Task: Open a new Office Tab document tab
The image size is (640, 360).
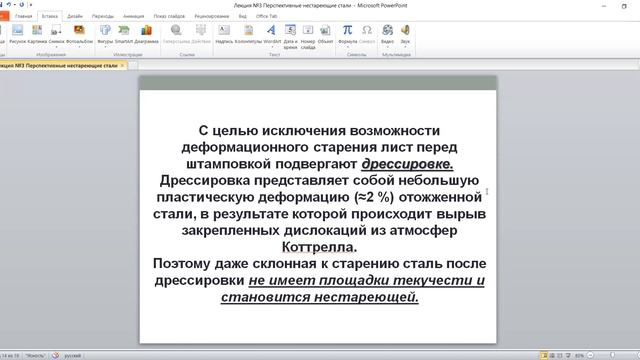Action: tap(133, 65)
